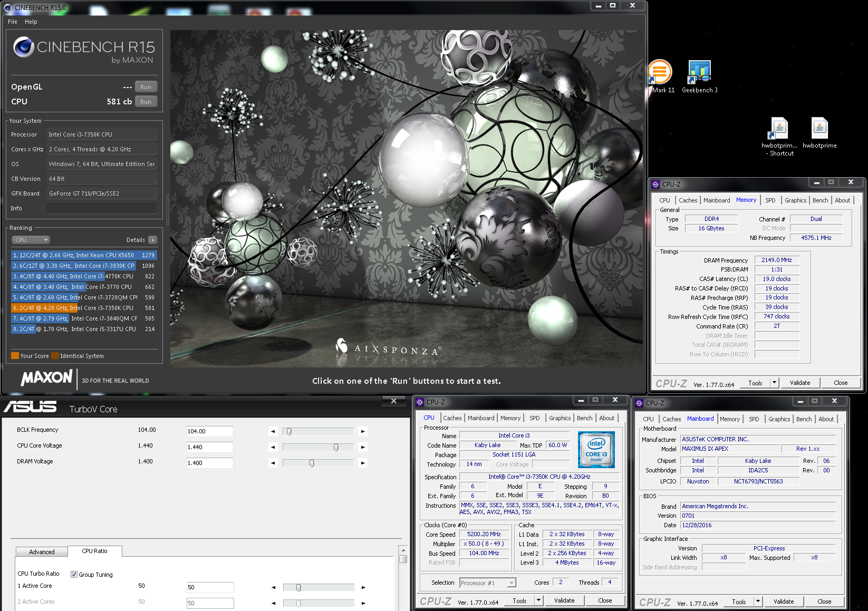Click the Details arrow button in Ranking
This screenshot has height=611, width=868.
(x=153, y=240)
